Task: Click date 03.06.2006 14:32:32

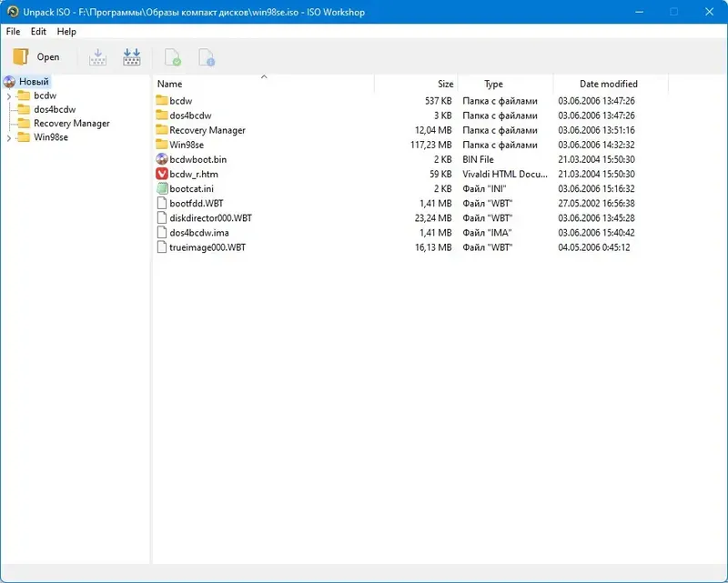Action: click(596, 145)
